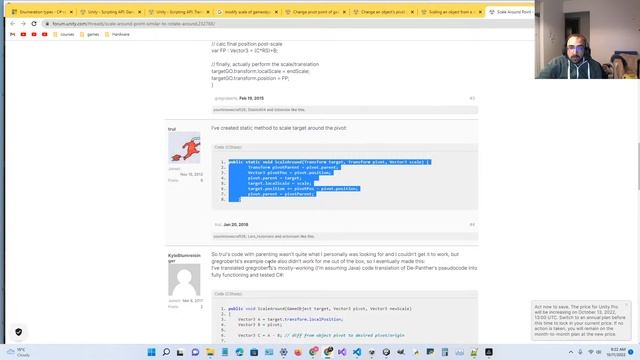This screenshot has height=360, width=640.
Task: Show hidden system tray icons
Action: pyautogui.click(x=571, y=352)
